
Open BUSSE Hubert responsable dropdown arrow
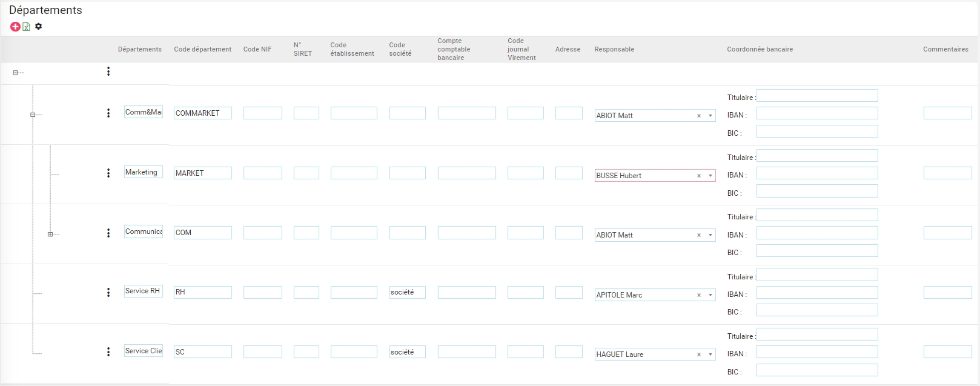[710, 176]
